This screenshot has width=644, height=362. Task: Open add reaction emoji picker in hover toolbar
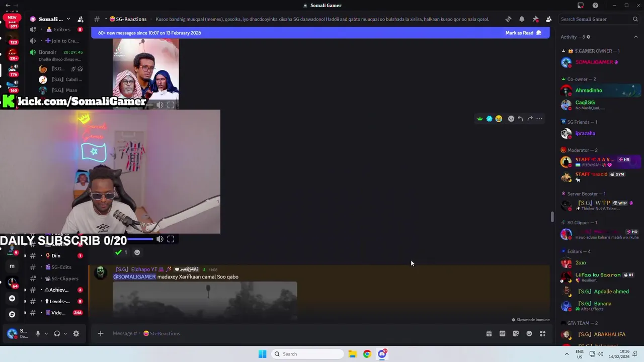511,119
